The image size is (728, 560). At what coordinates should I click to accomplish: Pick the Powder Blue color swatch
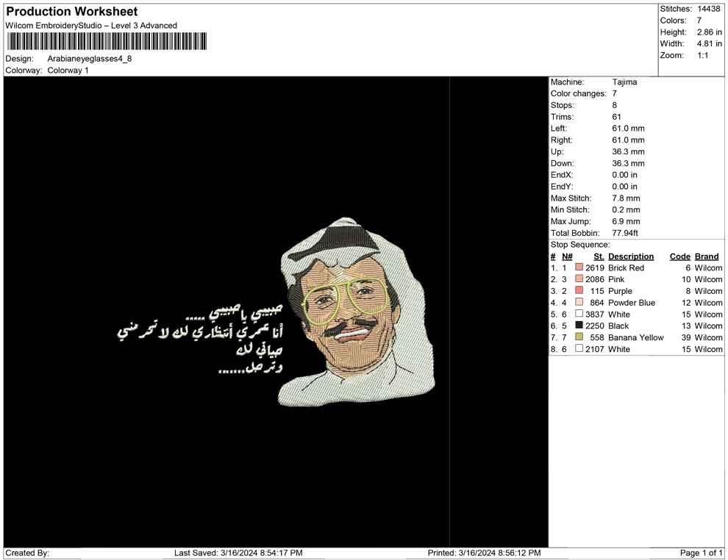pos(579,303)
